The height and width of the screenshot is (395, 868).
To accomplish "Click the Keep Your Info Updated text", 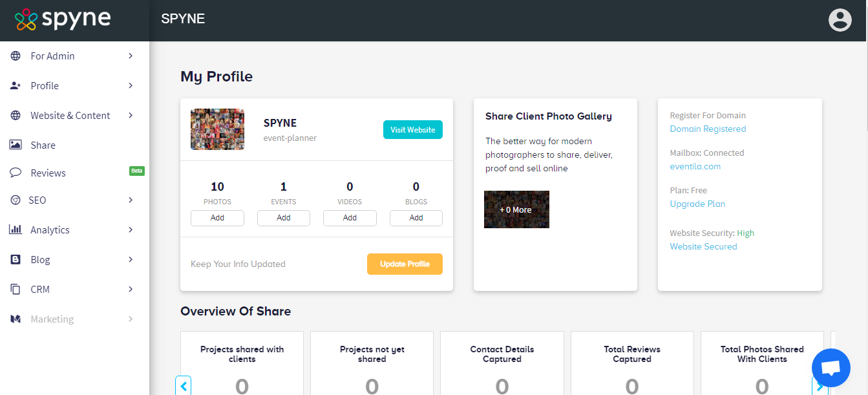I will [x=238, y=264].
